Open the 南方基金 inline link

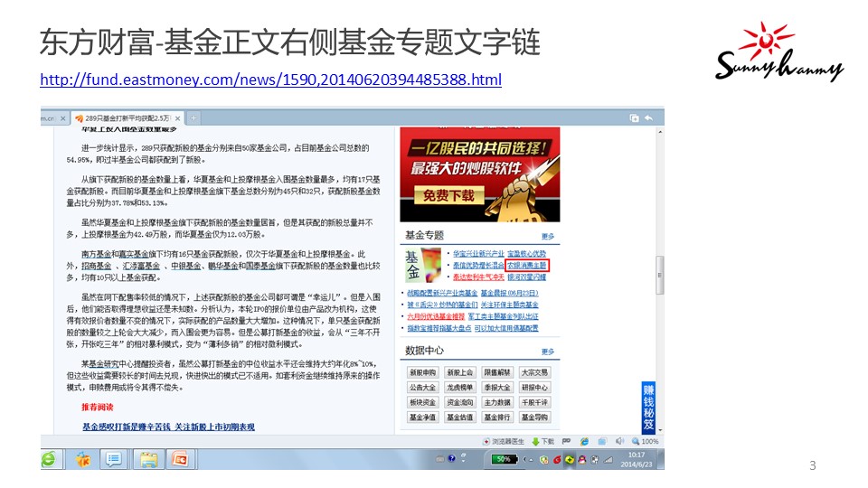pos(97,254)
